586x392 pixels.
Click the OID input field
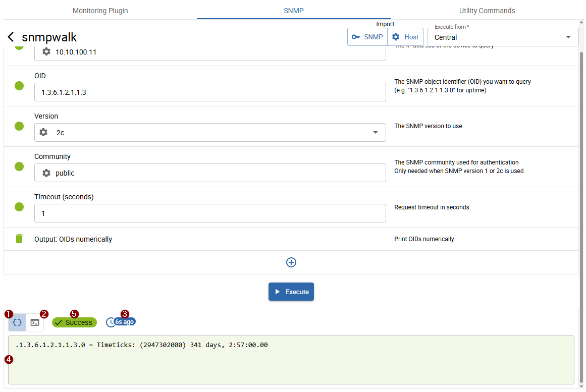[210, 92]
